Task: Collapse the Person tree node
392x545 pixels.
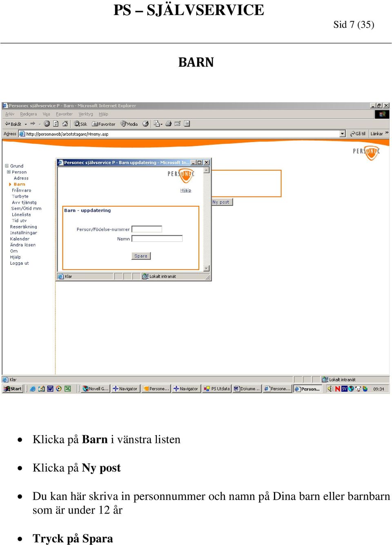Action: pos(9,172)
